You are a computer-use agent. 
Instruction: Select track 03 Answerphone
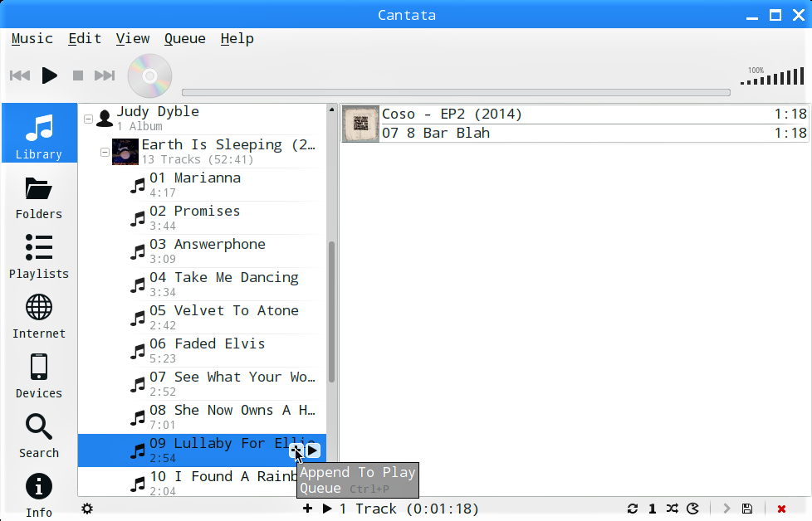tap(202, 251)
